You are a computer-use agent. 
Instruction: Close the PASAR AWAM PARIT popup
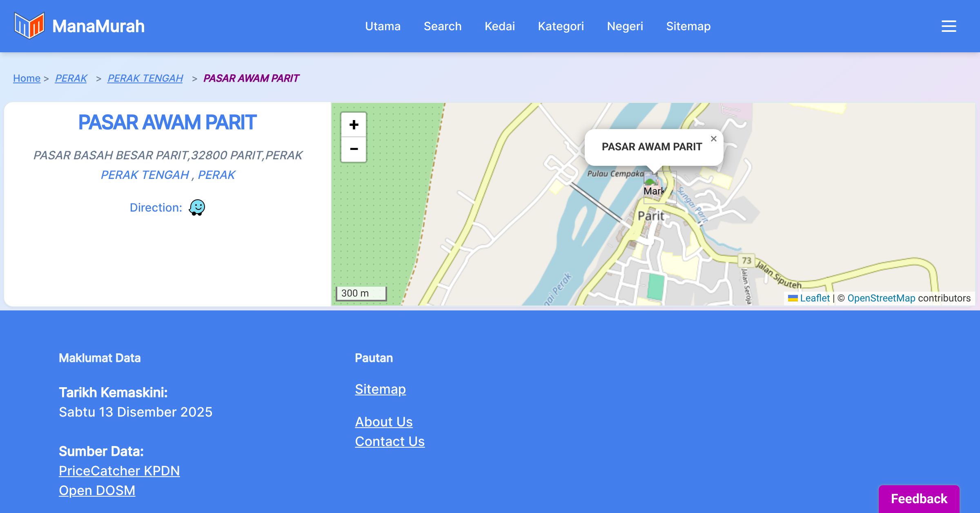pos(713,139)
